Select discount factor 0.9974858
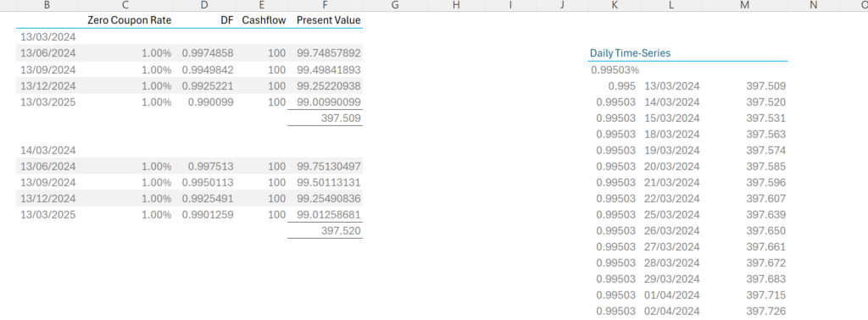 pos(208,53)
